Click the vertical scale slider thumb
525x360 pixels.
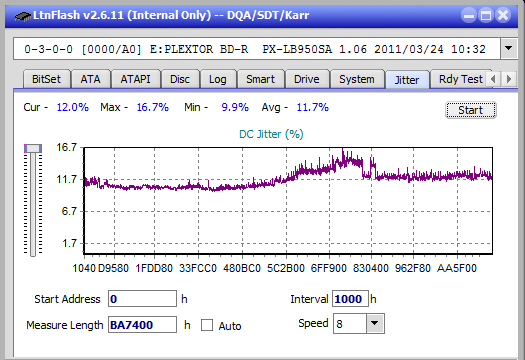[x=33, y=148]
